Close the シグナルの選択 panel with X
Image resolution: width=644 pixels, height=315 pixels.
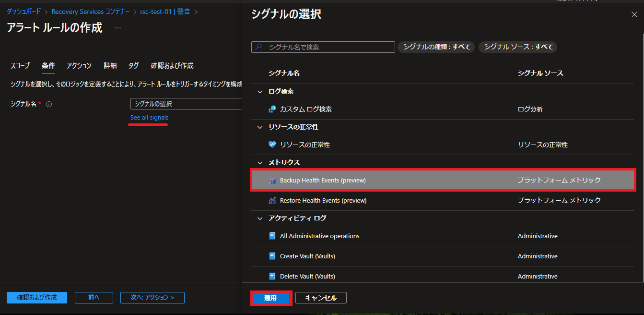[x=634, y=15]
